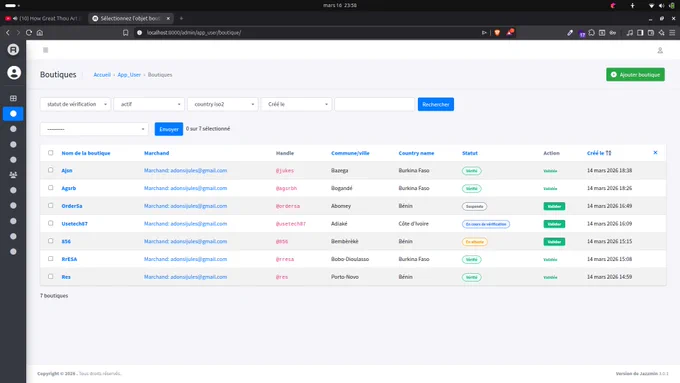Image resolution: width=680 pixels, height=383 pixels.
Task: Open the user profile icon at top right
Action: point(660,50)
